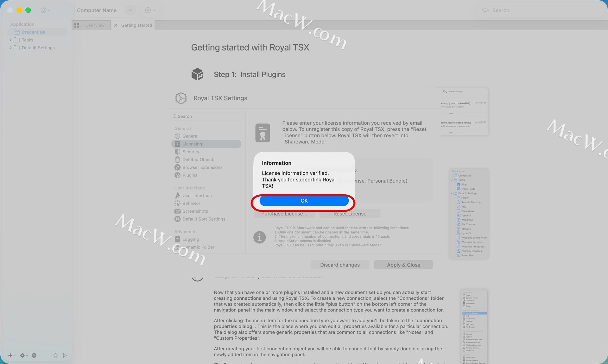
Task: Click the favorites star icon
Action: 55,355
